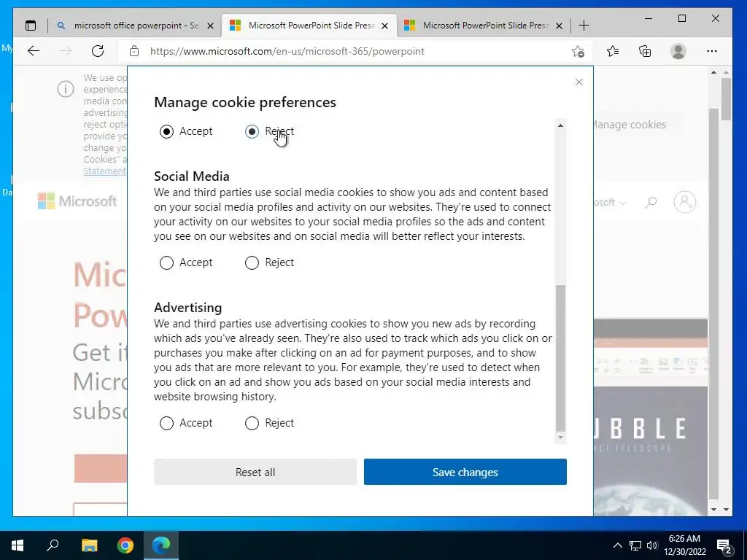Launch Google Chrome from the taskbar
This screenshot has width=747, height=560.
point(125,545)
